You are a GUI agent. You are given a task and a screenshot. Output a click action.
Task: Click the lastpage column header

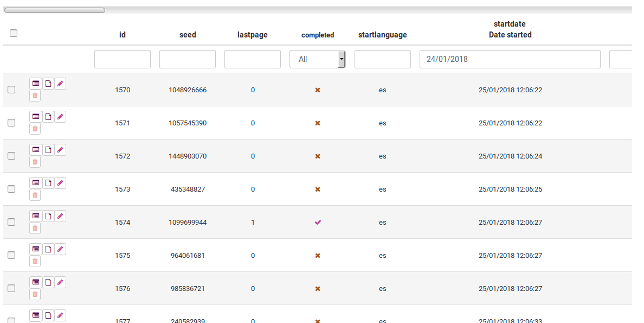[253, 35]
